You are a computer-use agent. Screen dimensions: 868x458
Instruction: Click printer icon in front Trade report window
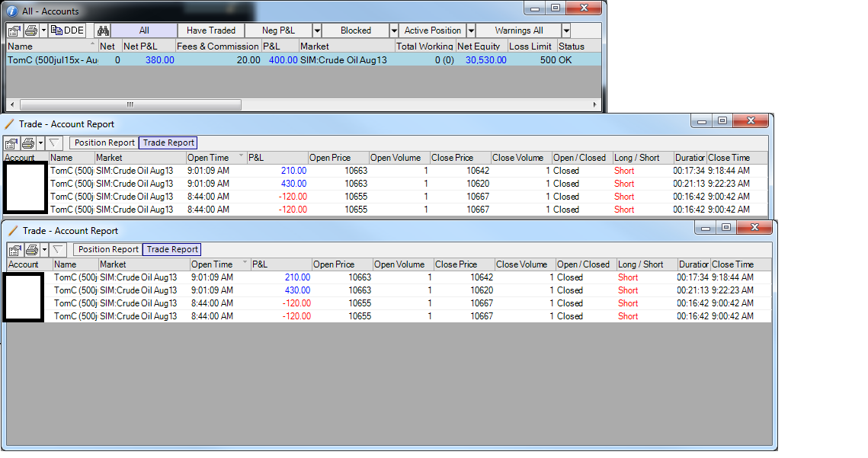click(x=31, y=250)
